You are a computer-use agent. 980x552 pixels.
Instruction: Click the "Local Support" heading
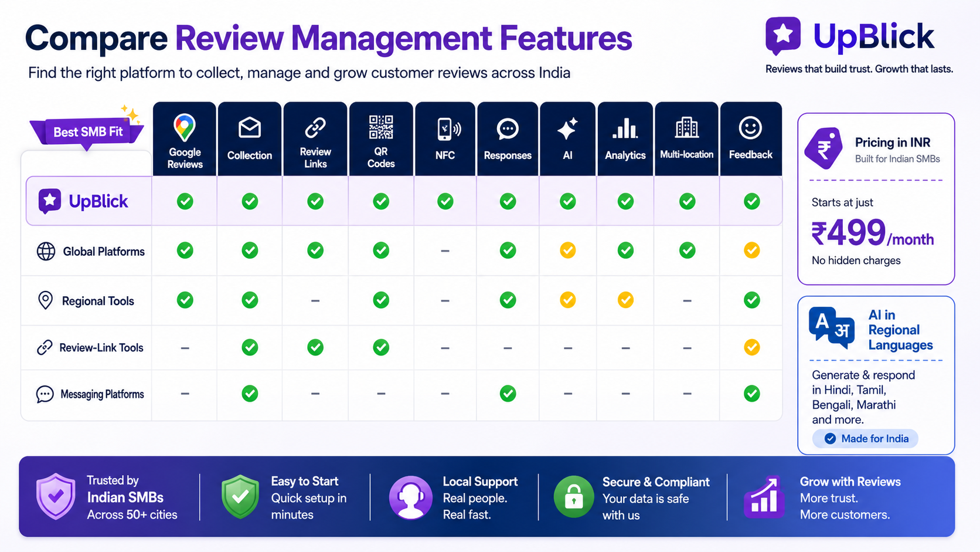point(480,482)
